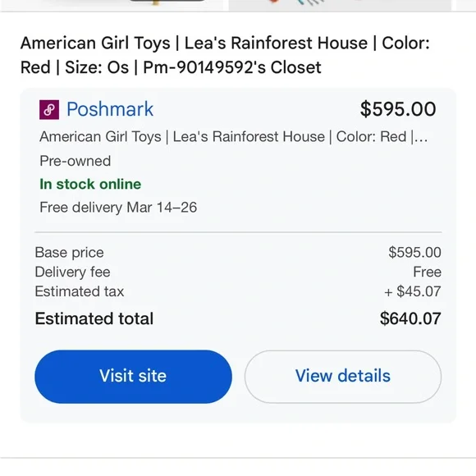Open the Poshmark seller link
476x476 pixels.
point(110,109)
